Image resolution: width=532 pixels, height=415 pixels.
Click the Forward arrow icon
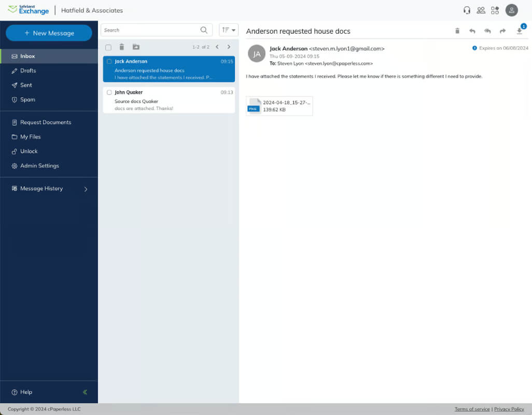click(503, 31)
